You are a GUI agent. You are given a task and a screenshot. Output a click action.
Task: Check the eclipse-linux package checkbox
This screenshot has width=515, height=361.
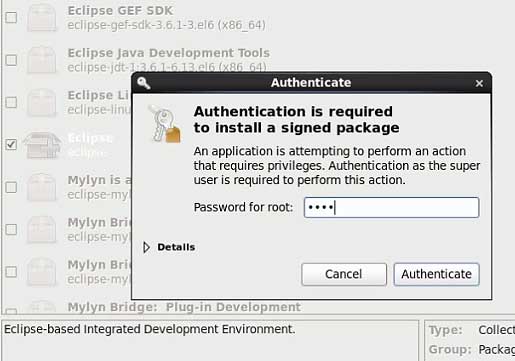pyautogui.click(x=11, y=102)
